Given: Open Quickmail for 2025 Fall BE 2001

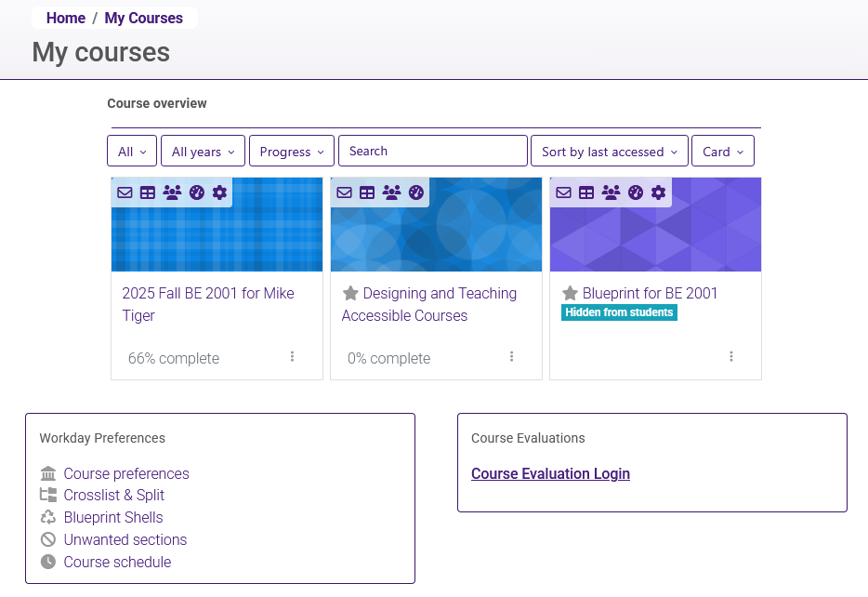Looking at the screenshot, I should [125, 192].
